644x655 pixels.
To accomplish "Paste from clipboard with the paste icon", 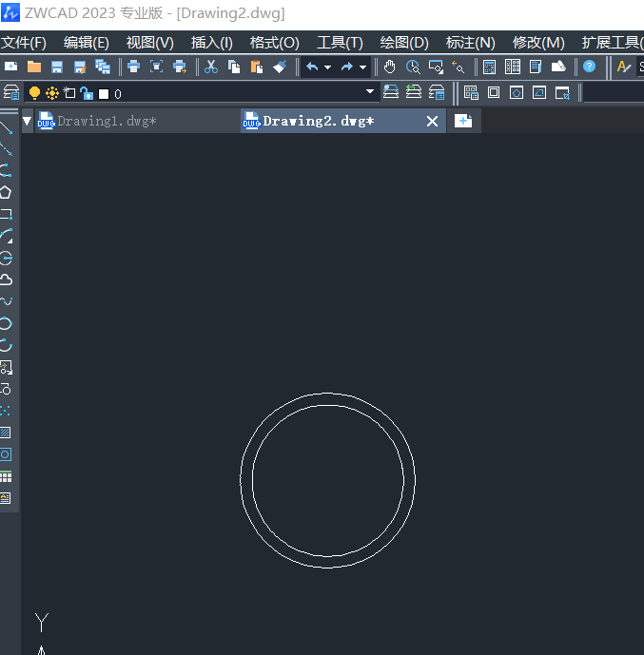I will [257, 67].
